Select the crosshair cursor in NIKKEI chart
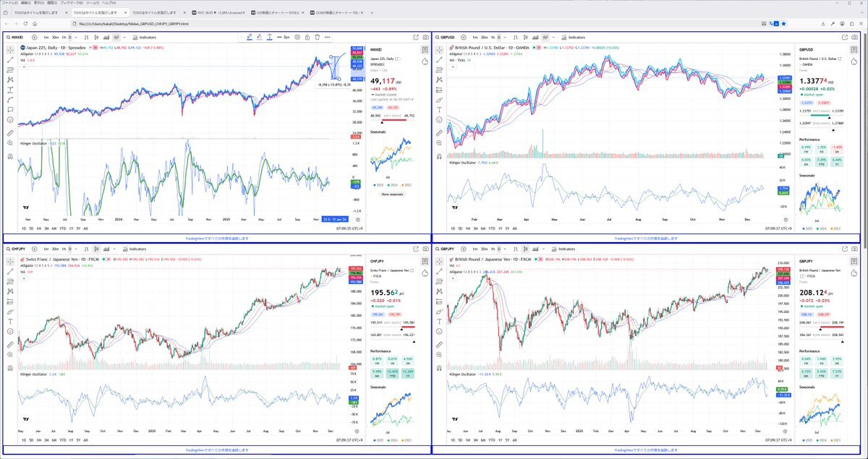This screenshot has height=459, width=868. tap(11, 50)
